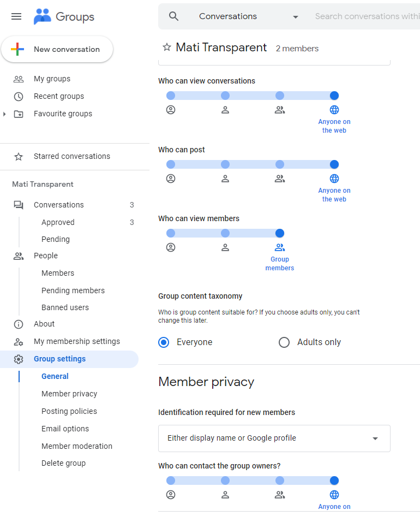Choose Adults only content taxonomy
Screen dimensions: 420x516
pos(284,342)
